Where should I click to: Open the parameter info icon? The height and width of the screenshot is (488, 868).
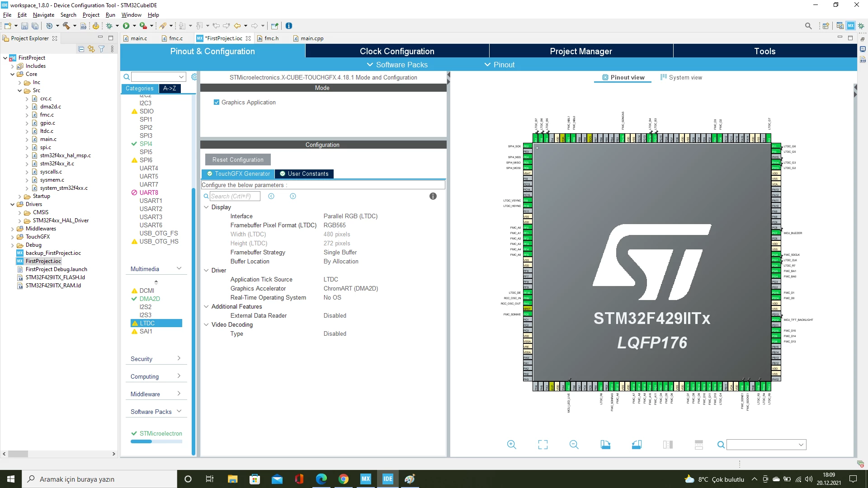433,196
